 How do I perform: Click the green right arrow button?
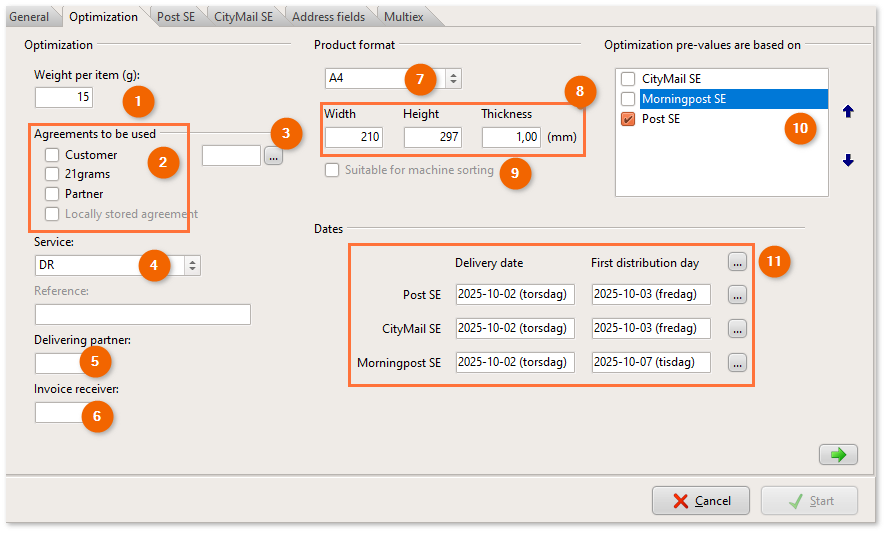(838, 455)
